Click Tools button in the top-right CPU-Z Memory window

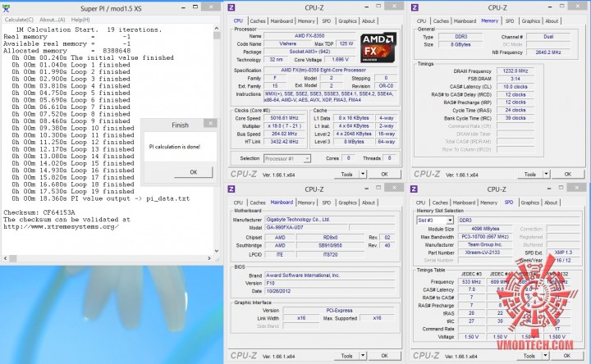point(530,175)
